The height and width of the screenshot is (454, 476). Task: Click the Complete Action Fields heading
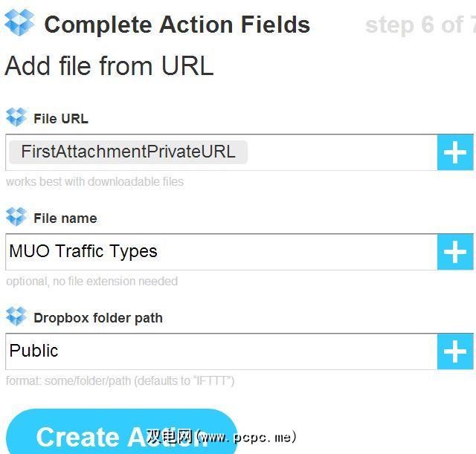pyautogui.click(x=177, y=25)
